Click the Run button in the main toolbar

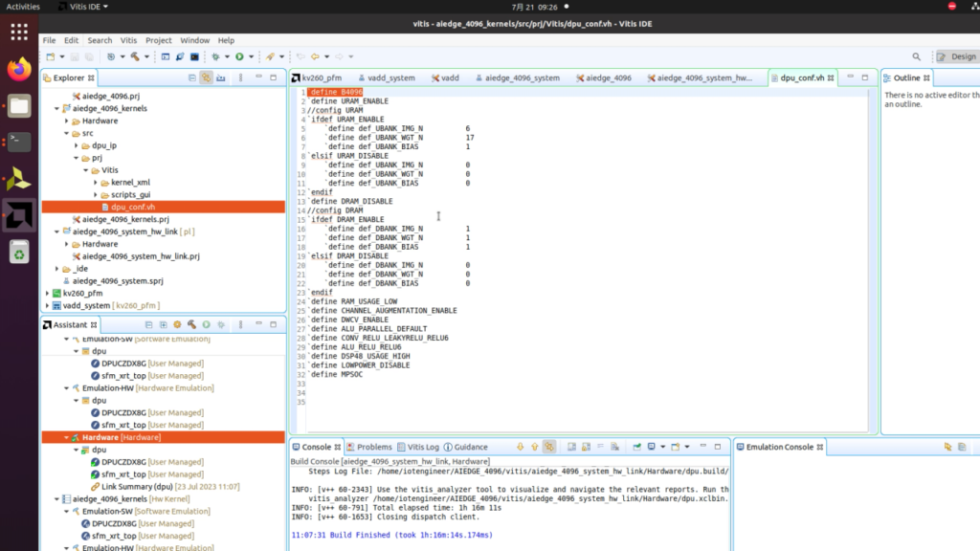coord(239,57)
